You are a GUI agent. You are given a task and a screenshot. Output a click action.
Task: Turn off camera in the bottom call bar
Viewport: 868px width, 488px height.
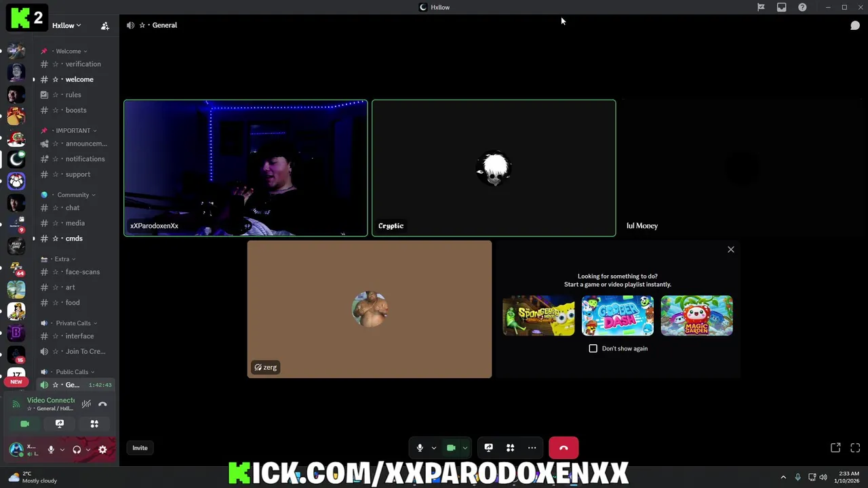451,448
